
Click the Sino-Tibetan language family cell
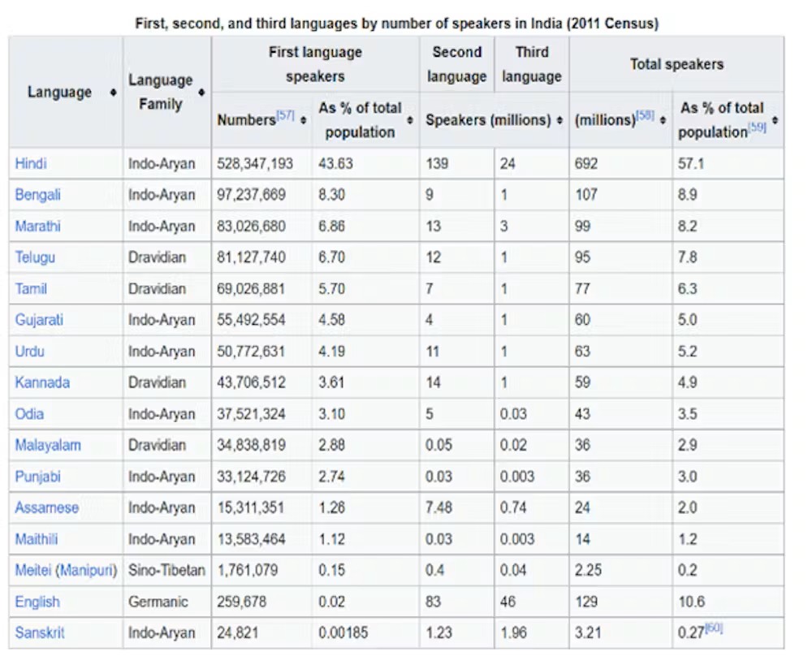(x=166, y=571)
